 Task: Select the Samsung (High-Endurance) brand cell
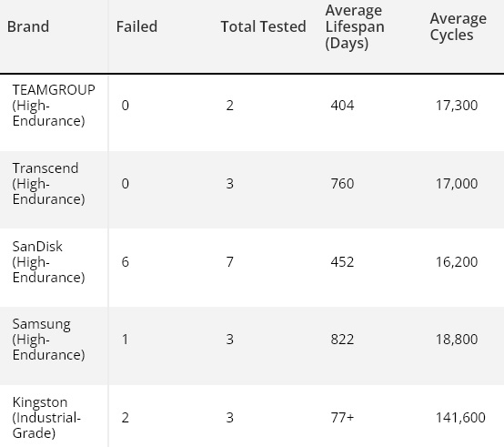point(48,340)
